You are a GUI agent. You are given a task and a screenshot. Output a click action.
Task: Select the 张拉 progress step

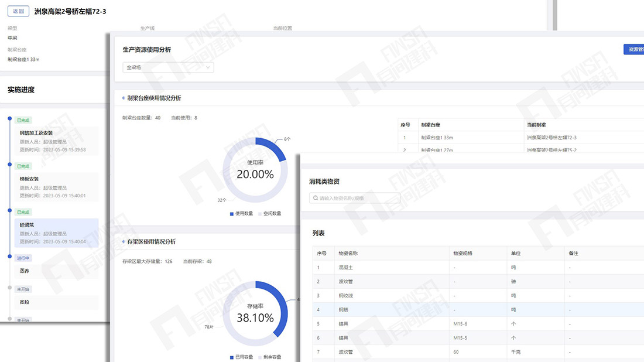click(57, 302)
